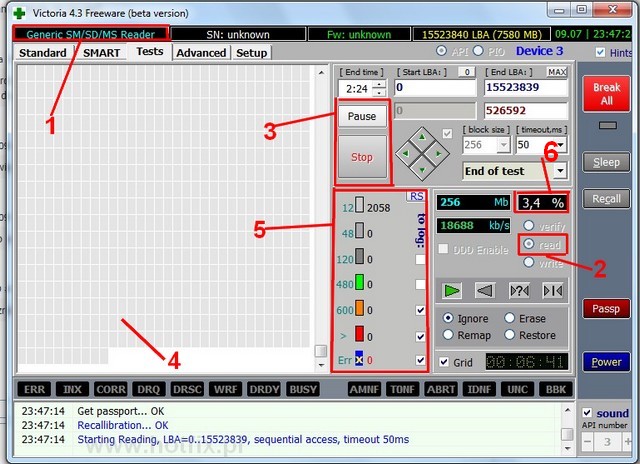640x464 pixels.
Task: Toggle the Grid checkbox
Action: pos(442,362)
